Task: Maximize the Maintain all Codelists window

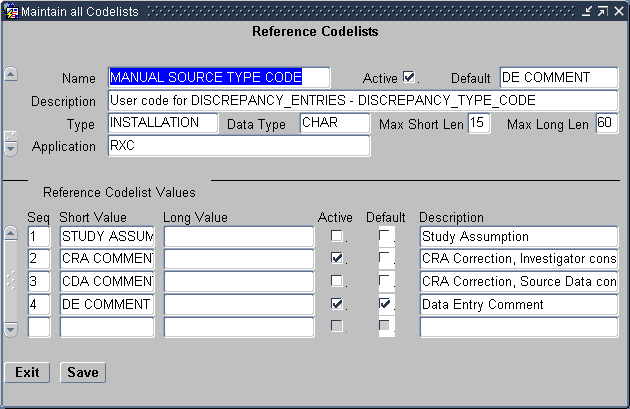Action: (x=603, y=10)
